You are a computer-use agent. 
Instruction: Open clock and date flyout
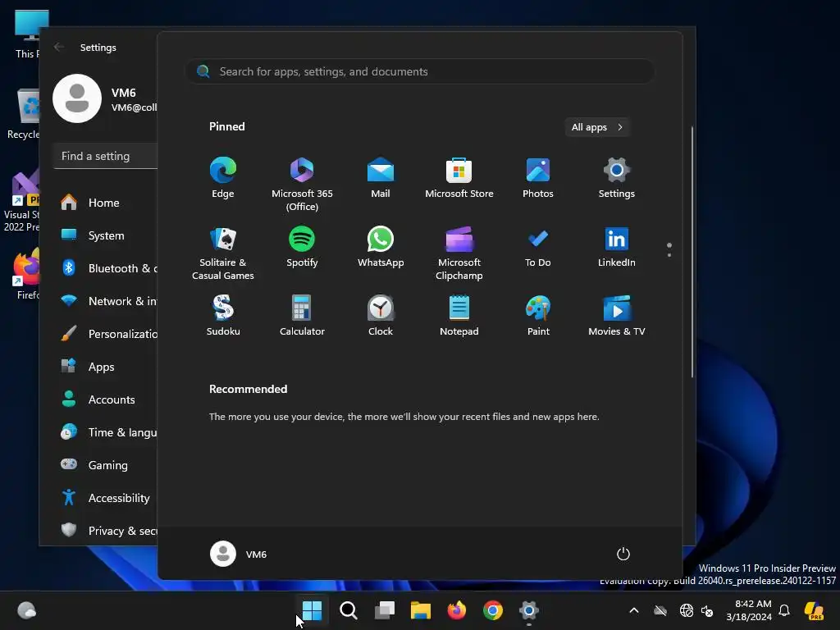click(x=749, y=610)
